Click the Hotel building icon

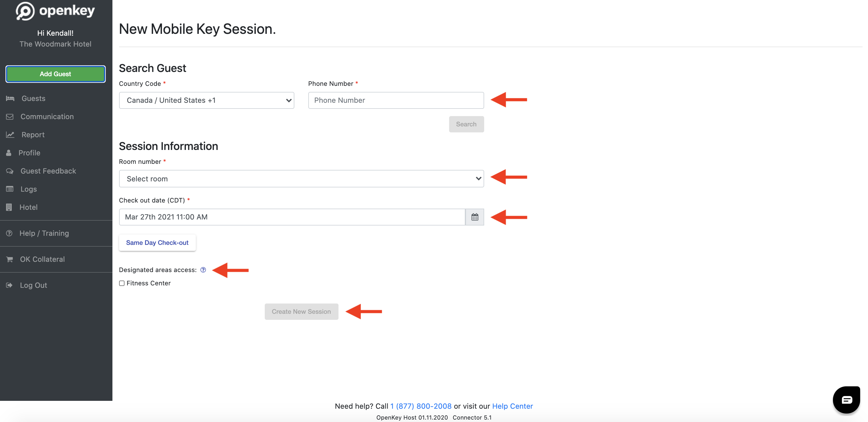[9, 207]
